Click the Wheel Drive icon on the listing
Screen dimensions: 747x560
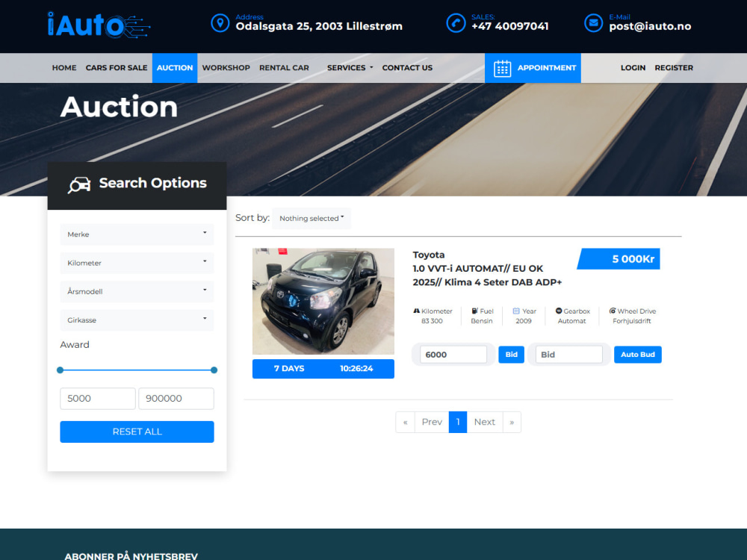tap(613, 311)
